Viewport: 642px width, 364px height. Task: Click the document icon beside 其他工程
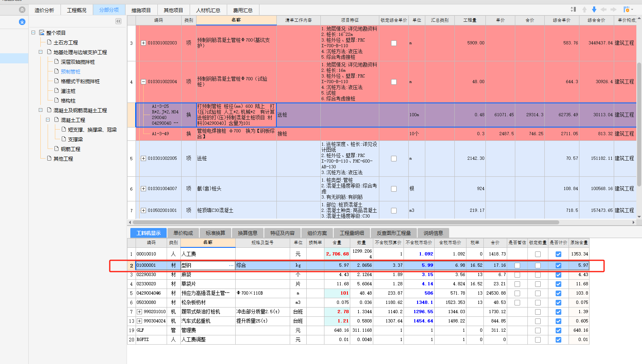click(49, 159)
